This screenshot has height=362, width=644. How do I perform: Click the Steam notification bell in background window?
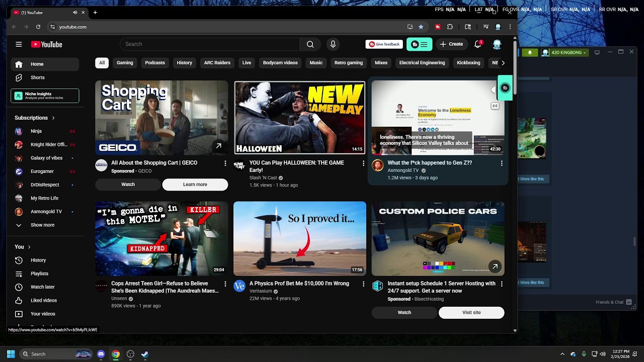tap(529, 52)
